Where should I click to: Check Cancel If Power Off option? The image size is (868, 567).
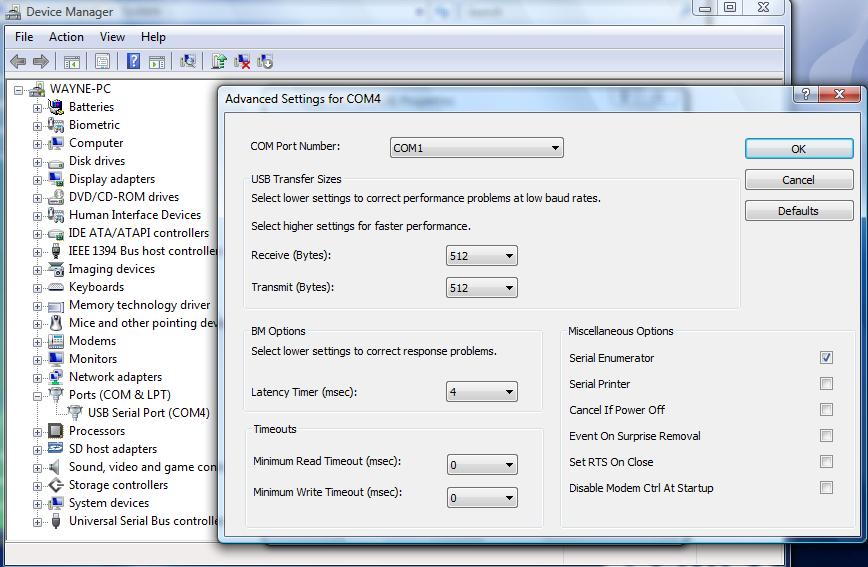click(x=826, y=410)
